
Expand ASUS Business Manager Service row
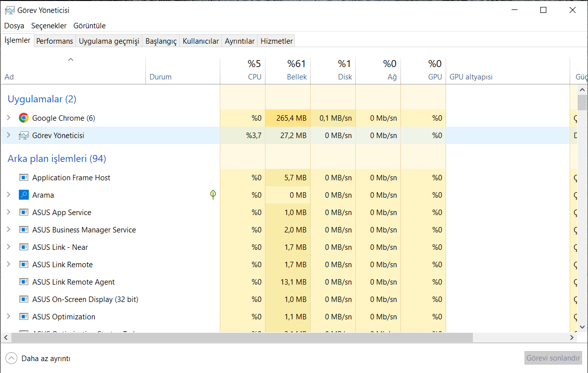point(8,230)
